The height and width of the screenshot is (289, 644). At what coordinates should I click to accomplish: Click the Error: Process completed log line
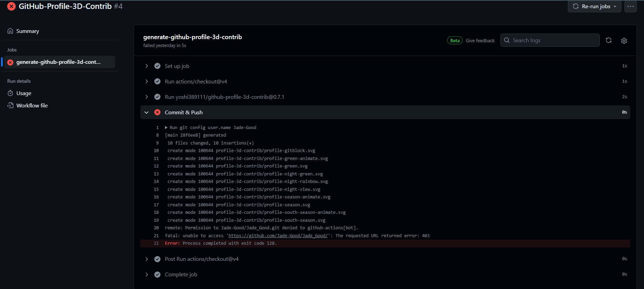coord(385,243)
